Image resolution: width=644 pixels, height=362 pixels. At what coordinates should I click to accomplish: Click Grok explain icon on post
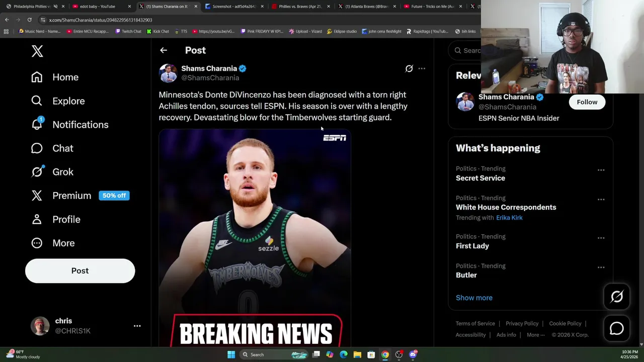pyautogui.click(x=409, y=68)
